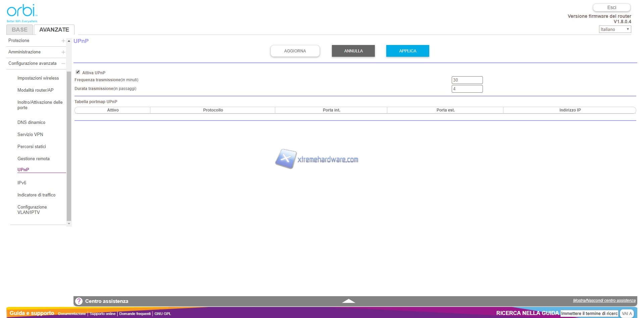Screen dimensions: 644x318
Task: Click the Centro assistenza question mark icon
Action: click(79, 301)
